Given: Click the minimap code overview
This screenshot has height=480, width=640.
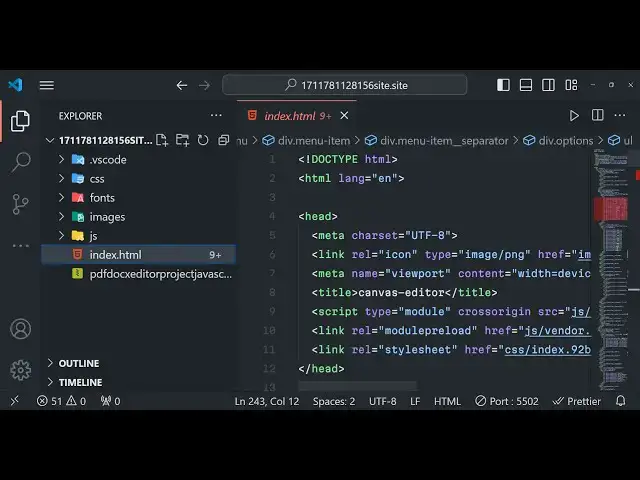Looking at the screenshot, I should pos(611,269).
